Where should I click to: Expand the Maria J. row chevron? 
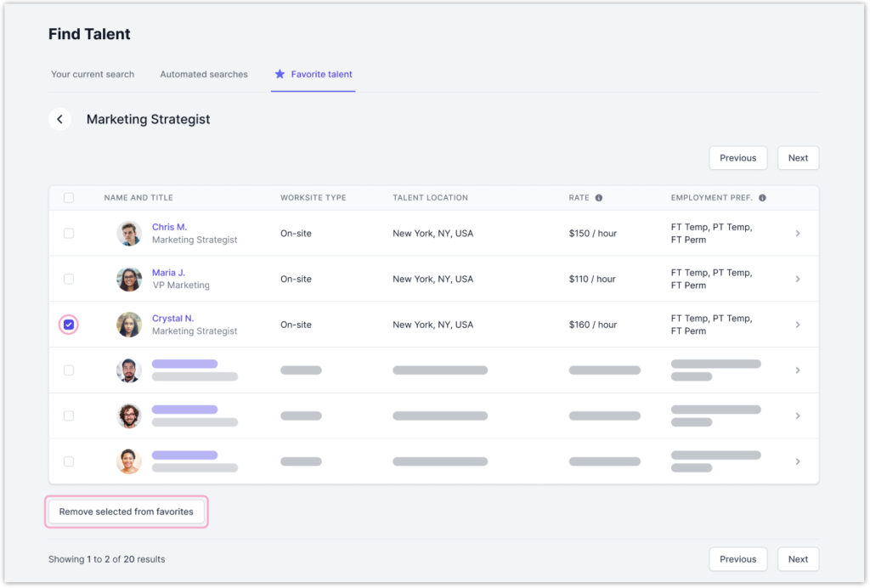point(797,280)
